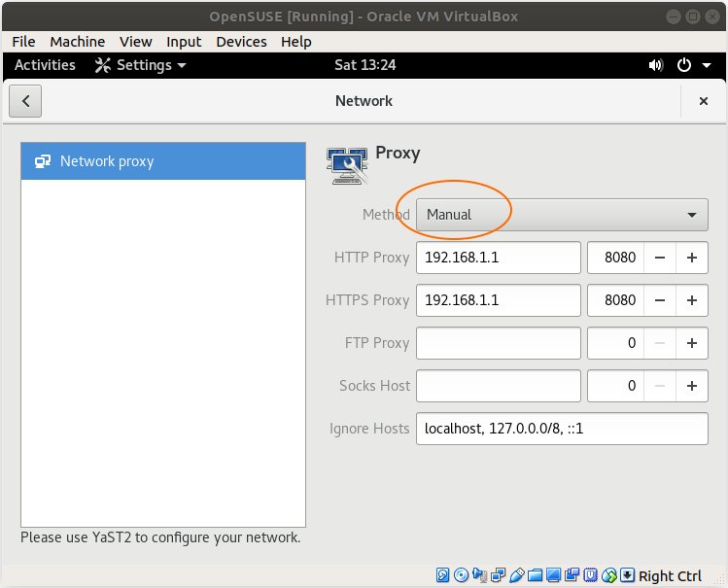
Task: Click the volume speaker icon
Action: tap(655, 65)
